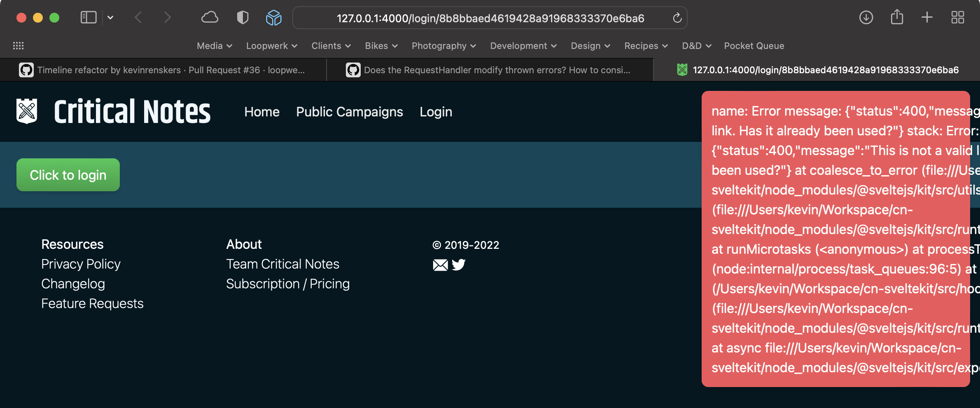
Task: Click the Resources footer heading
Action: 72,244
